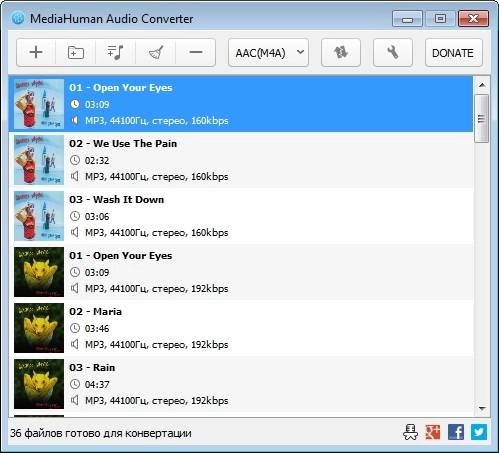Remove the selected file with the minus icon
Viewport: 499px width, 453px height.
pyautogui.click(x=196, y=52)
